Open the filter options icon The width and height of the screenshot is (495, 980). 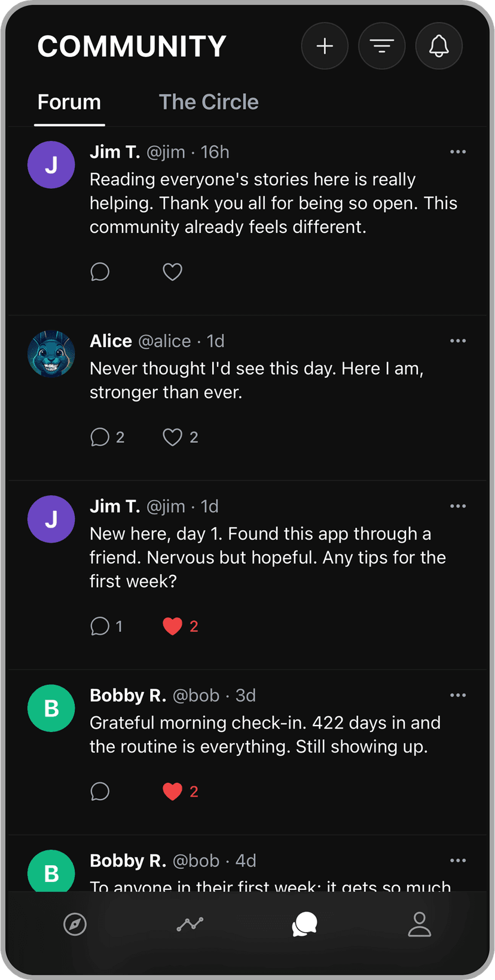tap(381, 46)
